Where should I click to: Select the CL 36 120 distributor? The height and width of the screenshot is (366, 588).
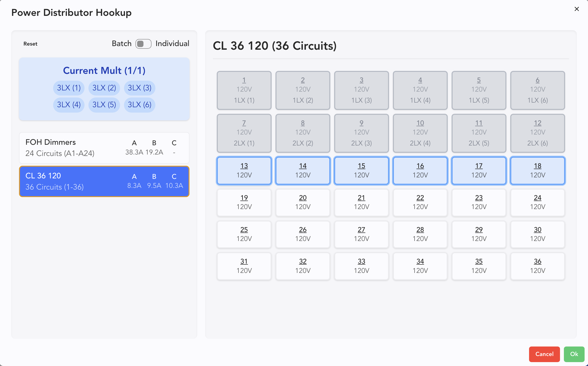tap(104, 181)
